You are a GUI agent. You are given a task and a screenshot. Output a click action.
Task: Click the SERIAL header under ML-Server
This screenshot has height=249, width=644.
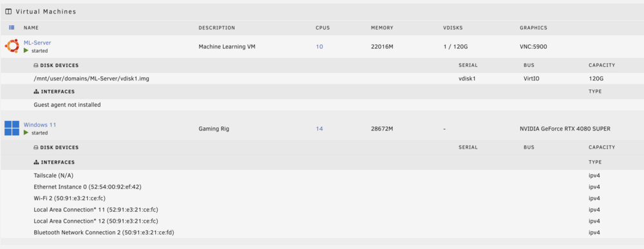pyautogui.click(x=468, y=65)
